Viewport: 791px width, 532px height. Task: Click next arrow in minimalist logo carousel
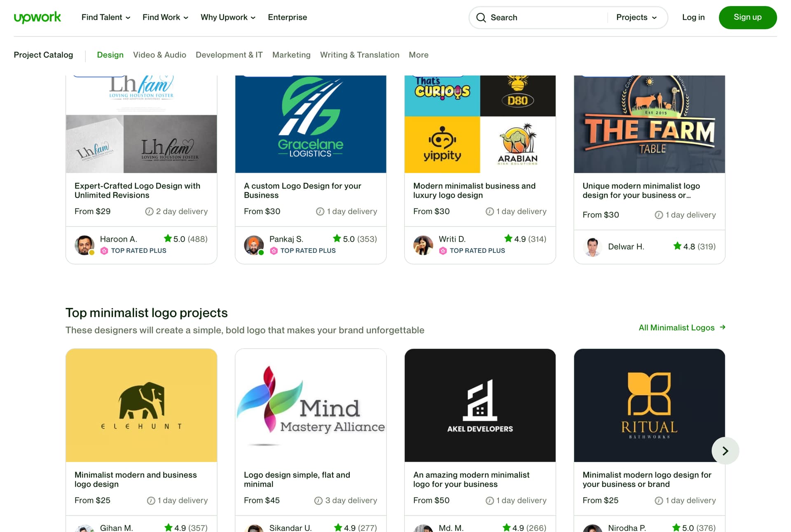[x=725, y=450]
